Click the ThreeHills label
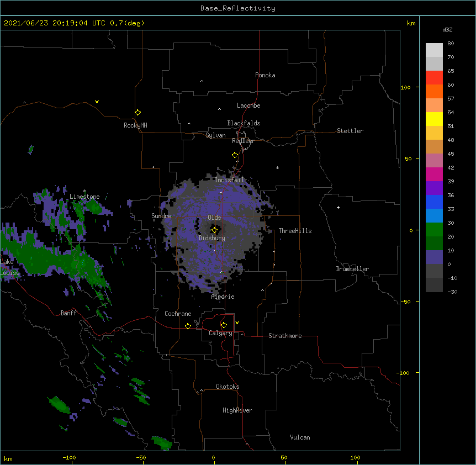 295,231
